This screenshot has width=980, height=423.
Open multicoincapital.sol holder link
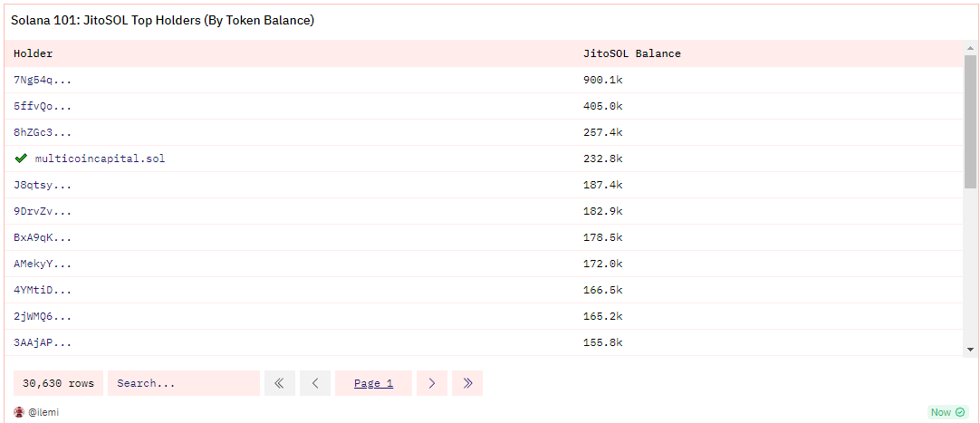pos(100,159)
